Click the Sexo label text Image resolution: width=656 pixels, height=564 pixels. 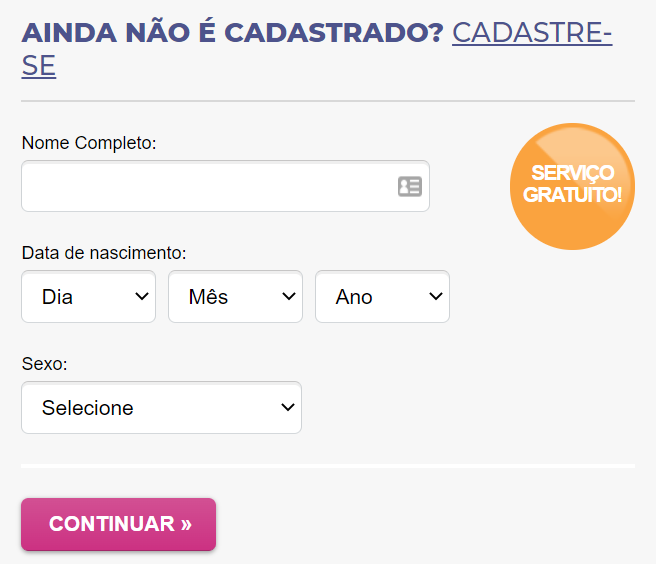tap(44, 364)
